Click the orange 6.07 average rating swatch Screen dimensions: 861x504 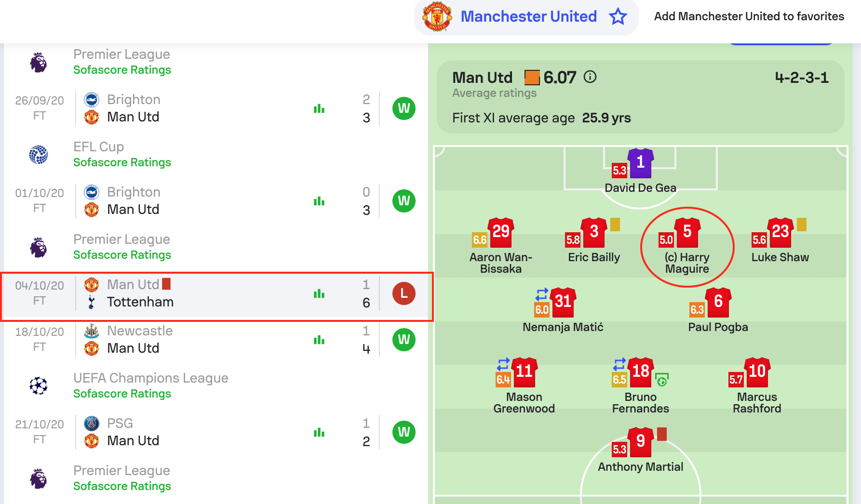pyautogui.click(x=532, y=78)
